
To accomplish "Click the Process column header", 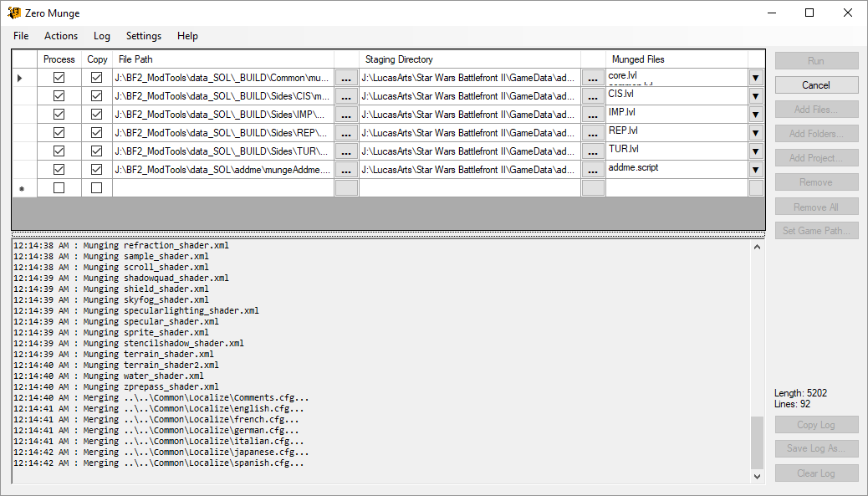I will click(x=59, y=59).
